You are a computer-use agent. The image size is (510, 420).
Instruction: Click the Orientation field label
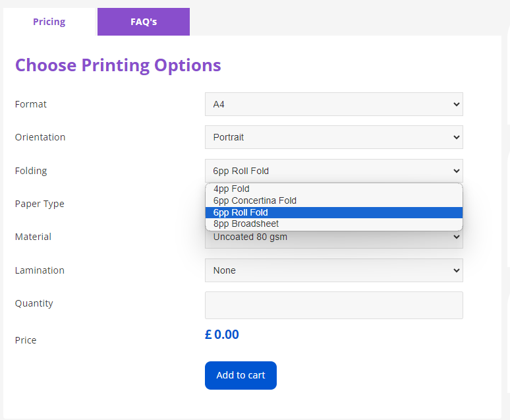tap(40, 137)
